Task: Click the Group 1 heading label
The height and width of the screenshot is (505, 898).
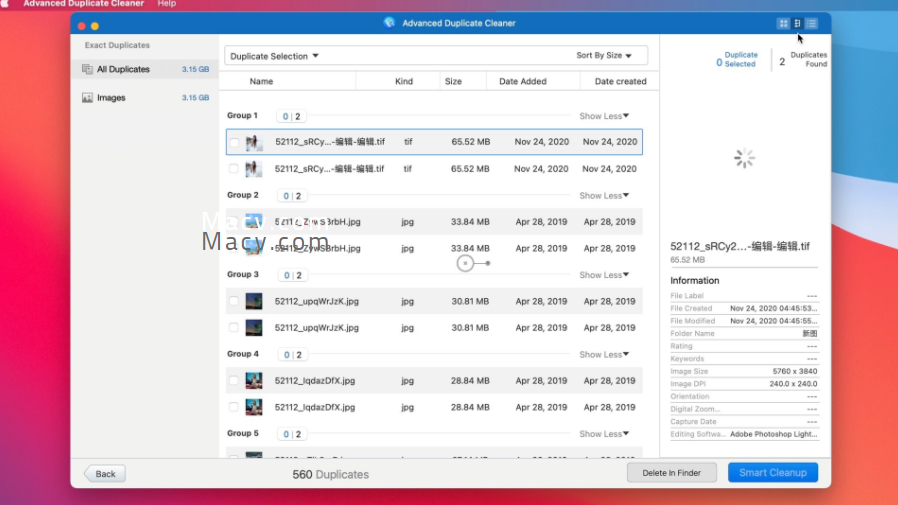Action: pyautogui.click(x=242, y=116)
